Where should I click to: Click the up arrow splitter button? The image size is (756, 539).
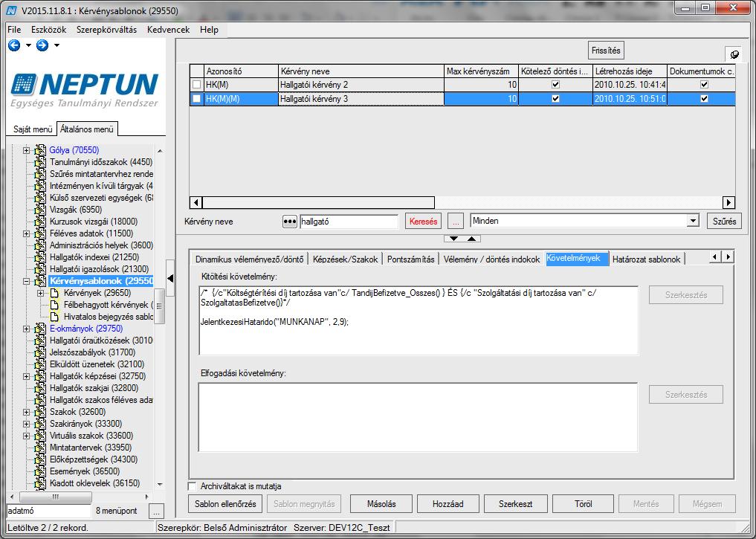[471, 238]
